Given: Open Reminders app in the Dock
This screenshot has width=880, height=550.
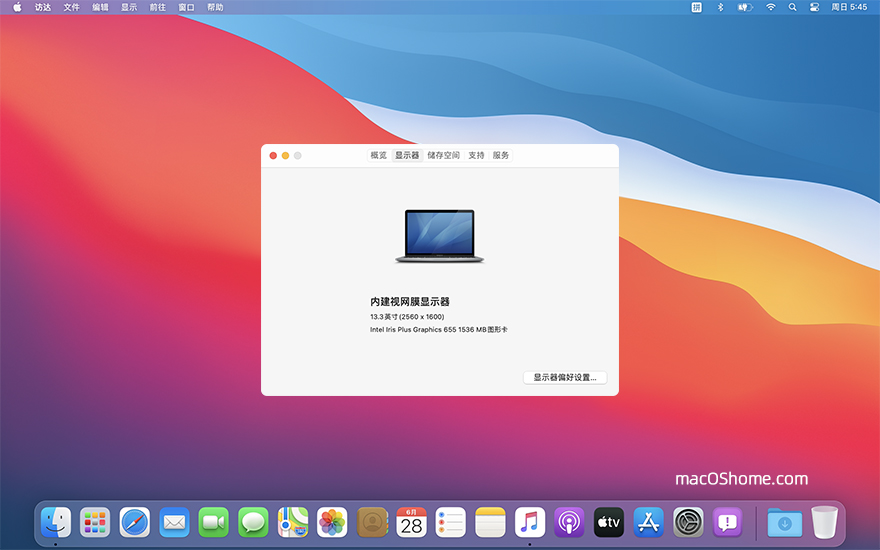Looking at the screenshot, I should [x=451, y=522].
